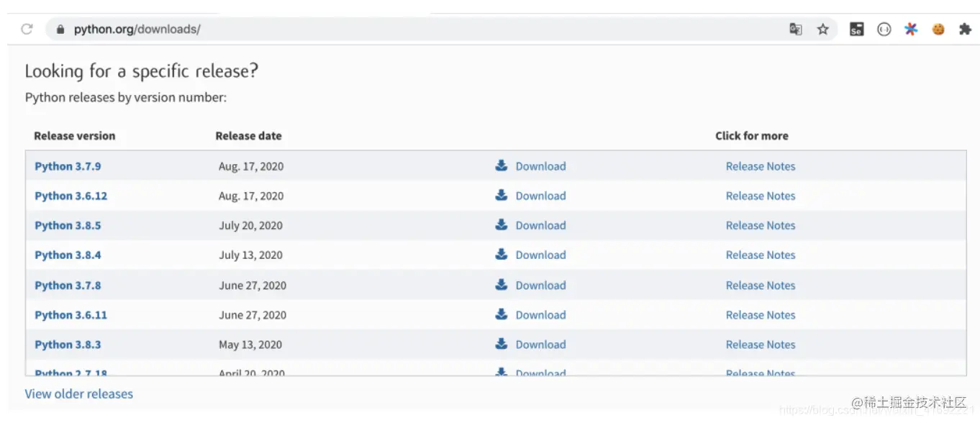The height and width of the screenshot is (423, 980).
Task: Click download icon for Python 3.8.3
Action: click(x=502, y=343)
